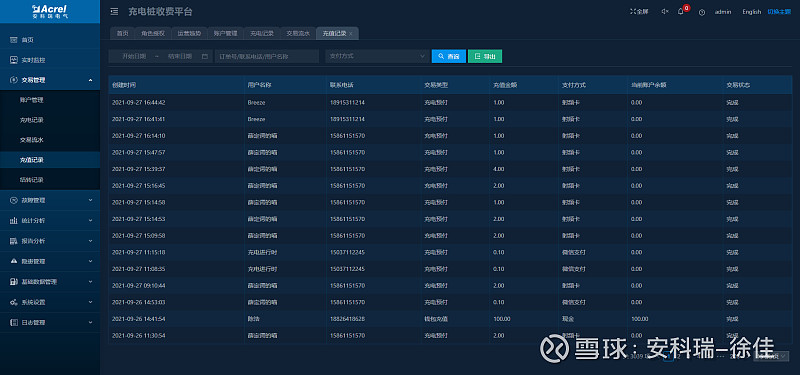Collapse the sidebar with the hamburger icon
Viewport: 800px width, 375px height.
coord(114,12)
